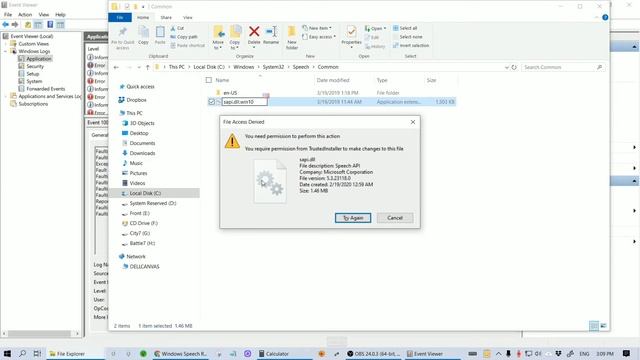Close the File Access Denied dialog

413,122
